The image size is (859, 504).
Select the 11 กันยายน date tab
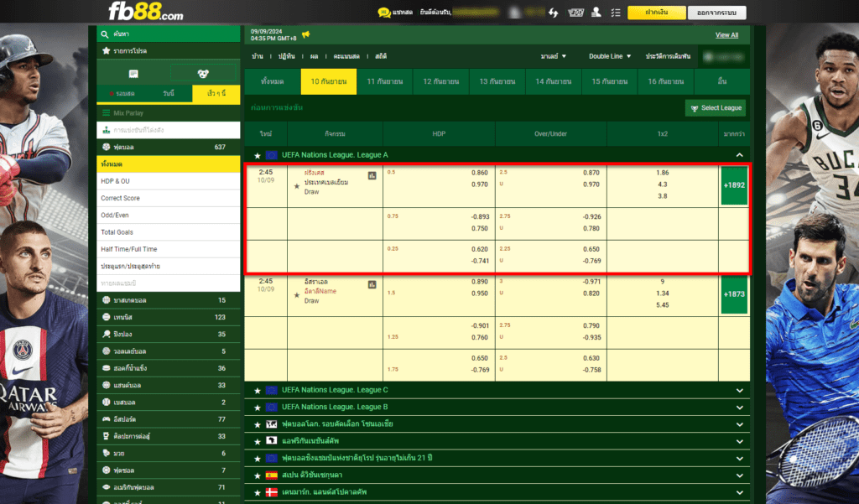(384, 81)
